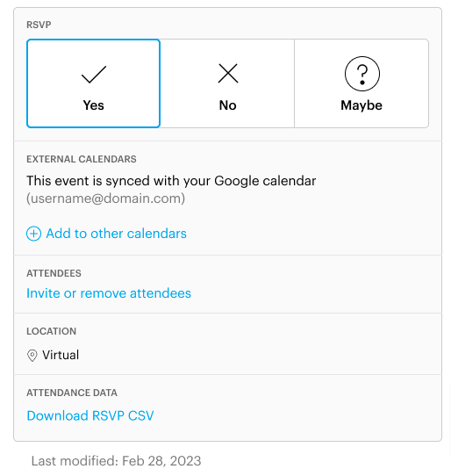Click the question mark circle icon
Image resolution: width=451 pixels, height=476 pixels.
point(362,74)
